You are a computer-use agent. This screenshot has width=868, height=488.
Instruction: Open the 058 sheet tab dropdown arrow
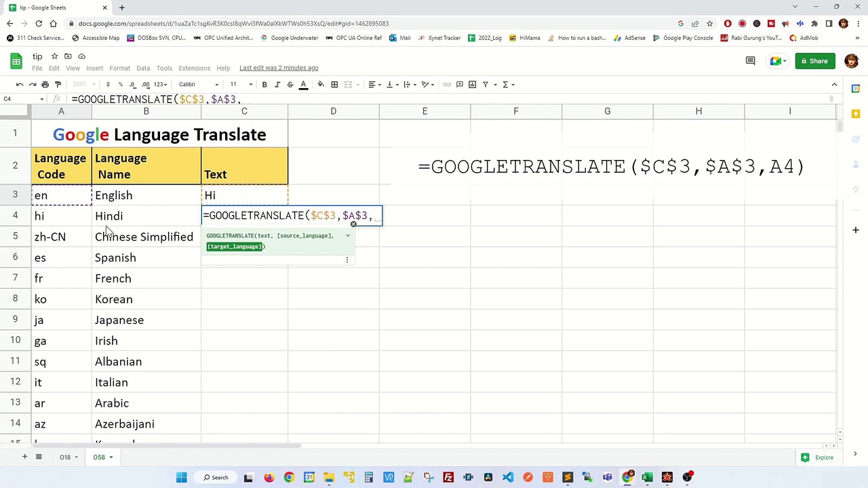pyautogui.click(x=111, y=457)
